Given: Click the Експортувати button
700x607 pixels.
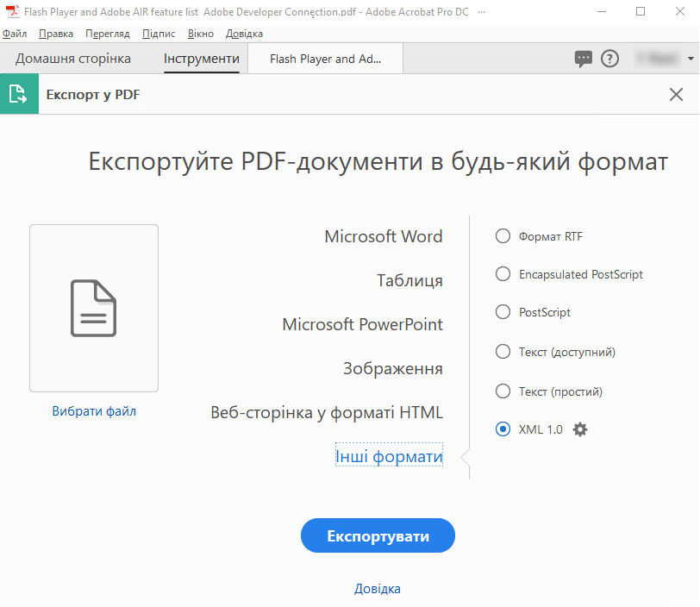Looking at the screenshot, I should (x=378, y=535).
